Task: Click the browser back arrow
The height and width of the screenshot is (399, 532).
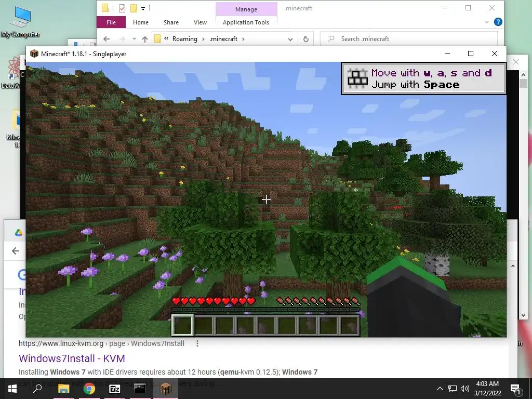Action: point(16,251)
